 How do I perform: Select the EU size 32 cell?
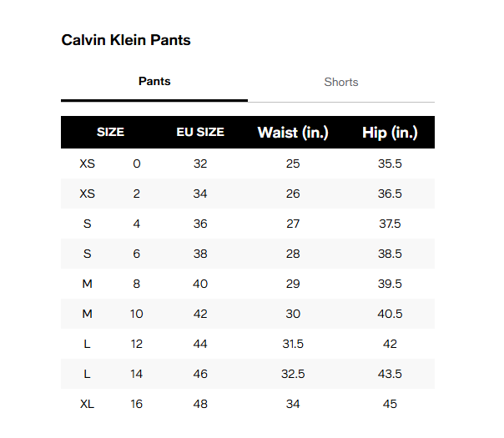click(200, 164)
